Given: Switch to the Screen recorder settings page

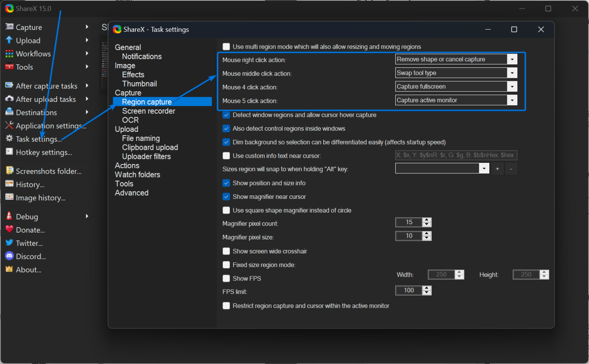Looking at the screenshot, I should click(x=148, y=111).
